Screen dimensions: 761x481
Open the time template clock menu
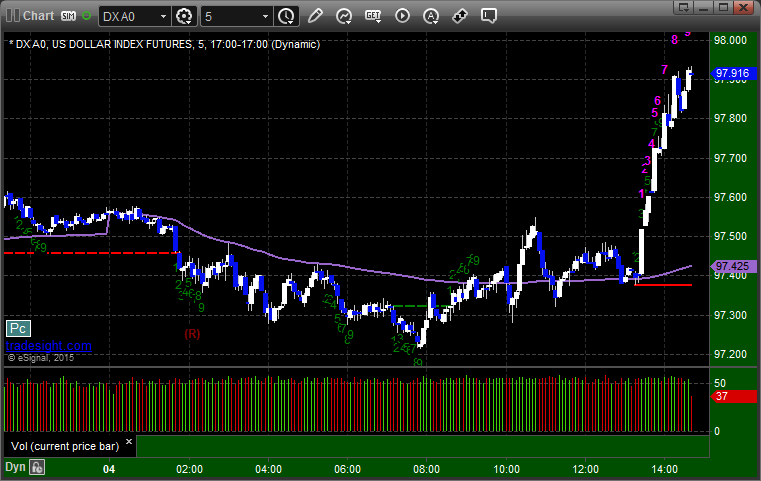point(286,17)
